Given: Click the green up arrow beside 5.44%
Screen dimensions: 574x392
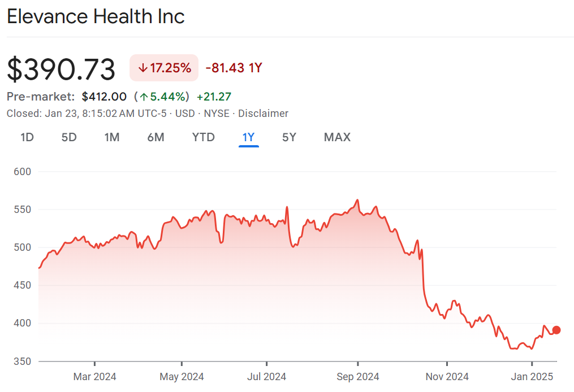Looking at the screenshot, I should pyautogui.click(x=144, y=97).
